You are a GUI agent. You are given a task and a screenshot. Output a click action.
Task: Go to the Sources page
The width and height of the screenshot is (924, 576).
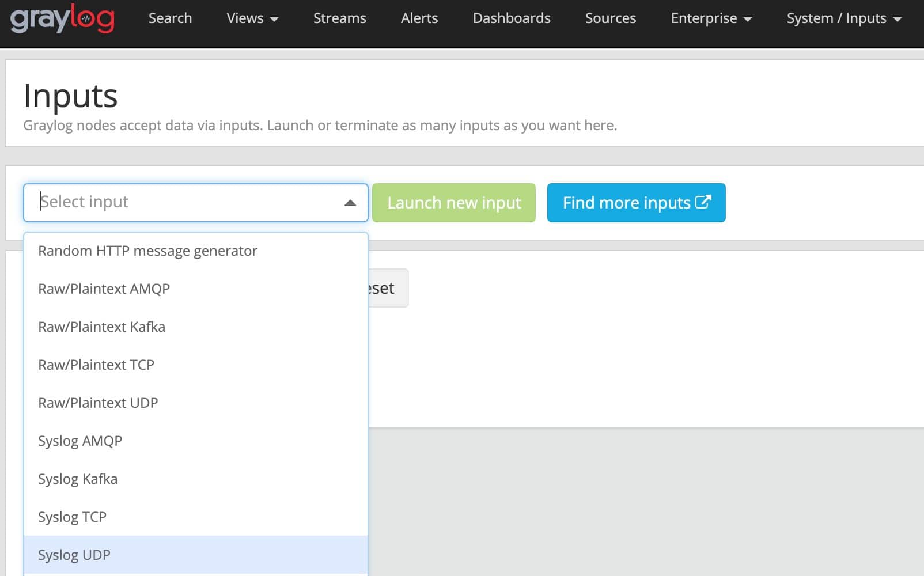pyautogui.click(x=610, y=18)
